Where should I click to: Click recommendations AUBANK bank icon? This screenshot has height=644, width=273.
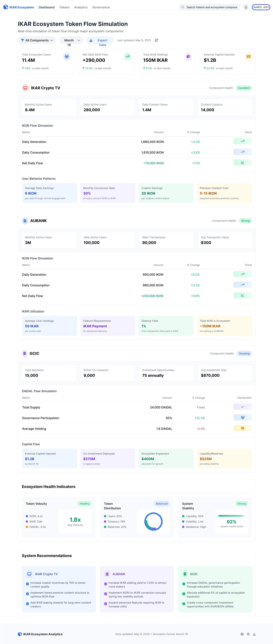107,574
